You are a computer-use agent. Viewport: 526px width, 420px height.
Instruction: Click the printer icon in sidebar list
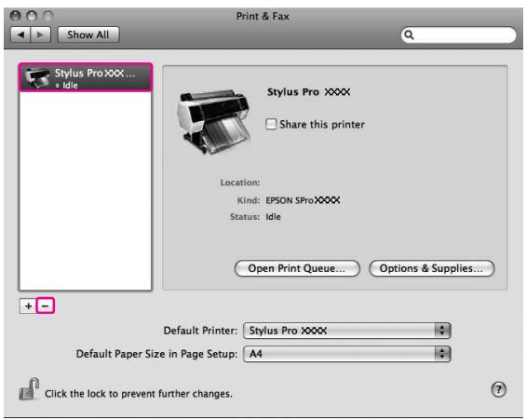pos(37,77)
